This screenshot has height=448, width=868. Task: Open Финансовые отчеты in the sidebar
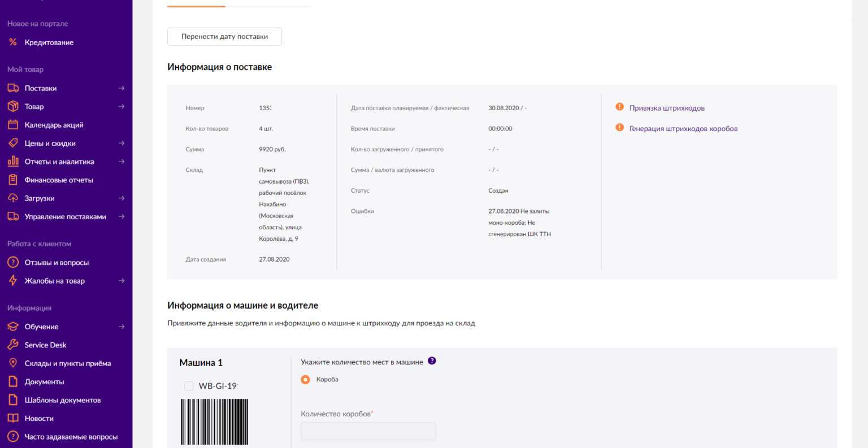(59, 180)
